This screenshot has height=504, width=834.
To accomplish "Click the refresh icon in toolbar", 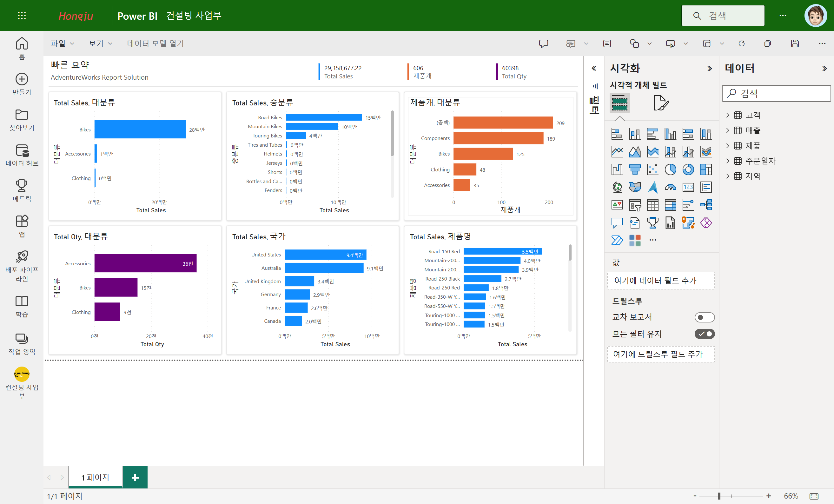I will pyautogui.click(x=741, y=43).
